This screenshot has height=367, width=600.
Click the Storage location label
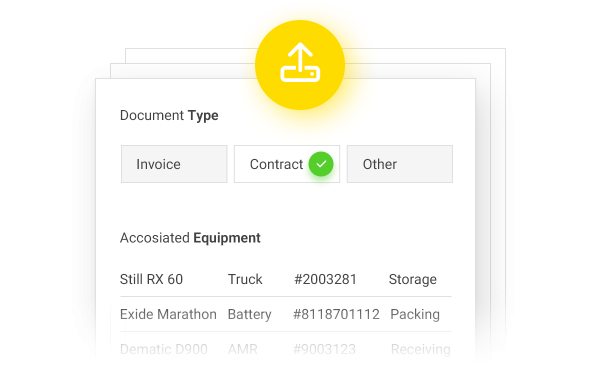(x=412, y=279)
